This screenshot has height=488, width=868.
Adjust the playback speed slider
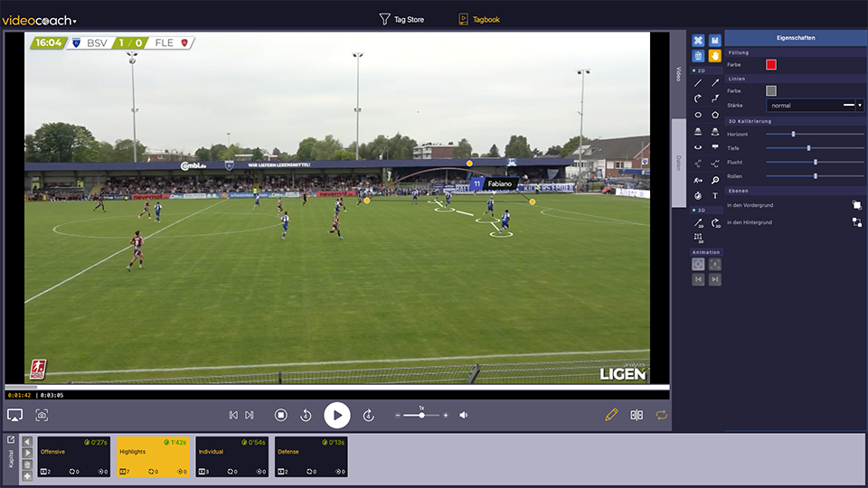click(x=421, y=415)
